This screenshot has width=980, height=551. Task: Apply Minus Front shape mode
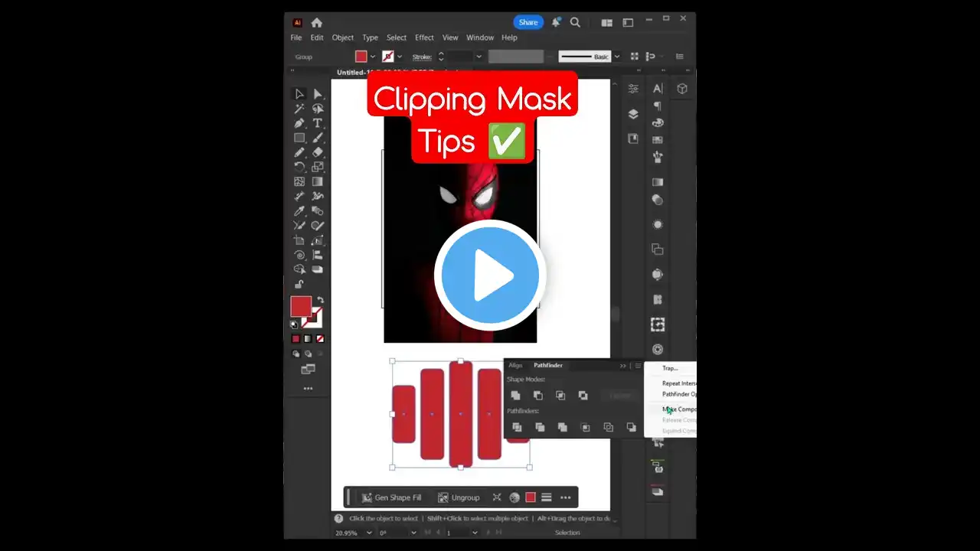(x=538, y=395)
